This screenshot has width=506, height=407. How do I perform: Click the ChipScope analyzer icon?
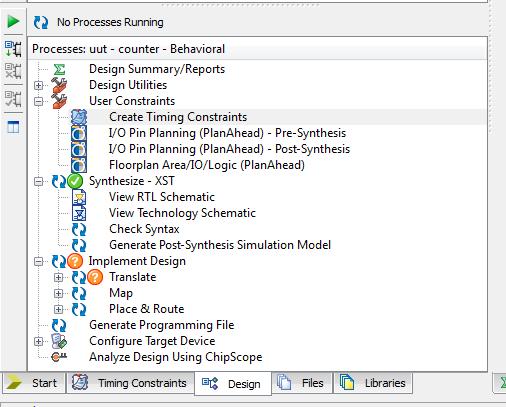pos(59,357)
